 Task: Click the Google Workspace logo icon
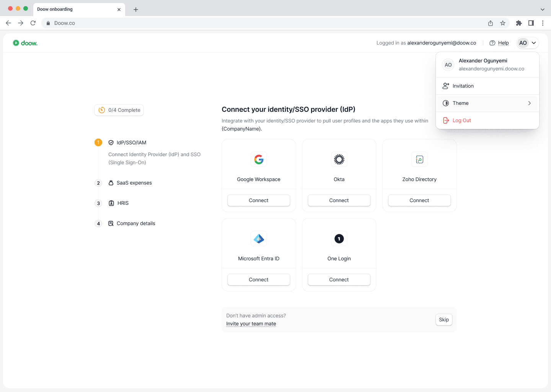click(259, 159)
